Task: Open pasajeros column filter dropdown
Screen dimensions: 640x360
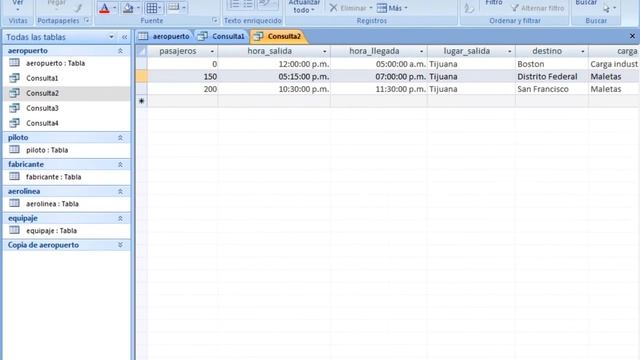Action: tap(212, 51)
